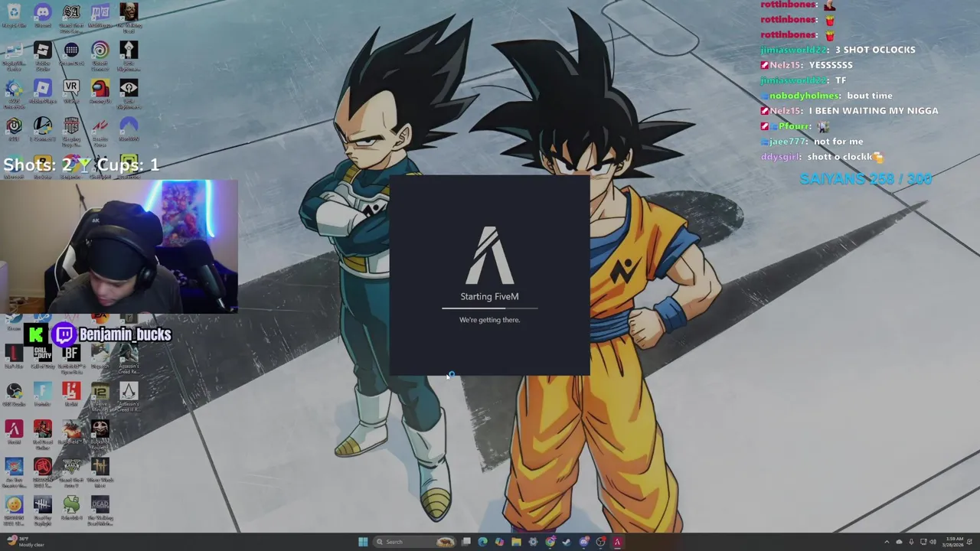
Task: Open the NordVPN desktop shortcut
Action: [x=129, y=128]
